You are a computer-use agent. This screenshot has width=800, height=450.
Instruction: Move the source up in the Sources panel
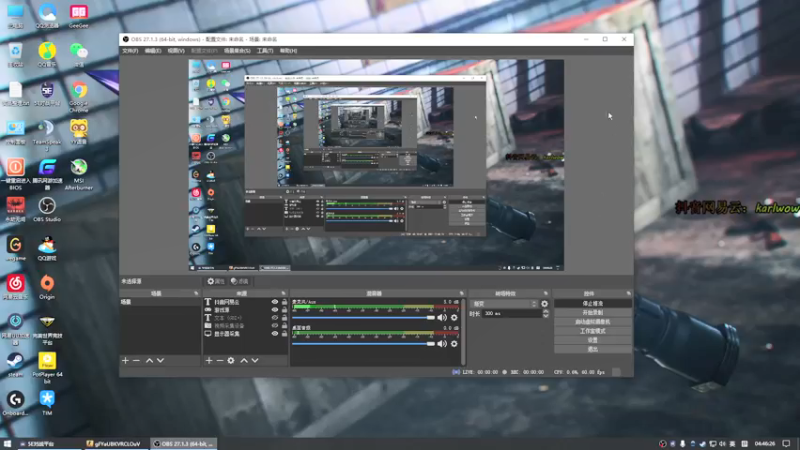click(244, 360)
